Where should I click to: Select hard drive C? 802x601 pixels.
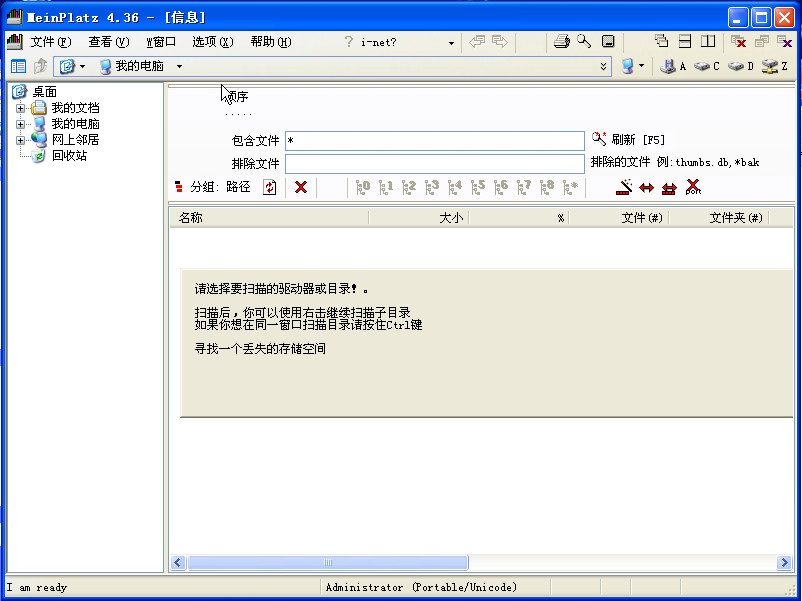click(x=706, y=66)
